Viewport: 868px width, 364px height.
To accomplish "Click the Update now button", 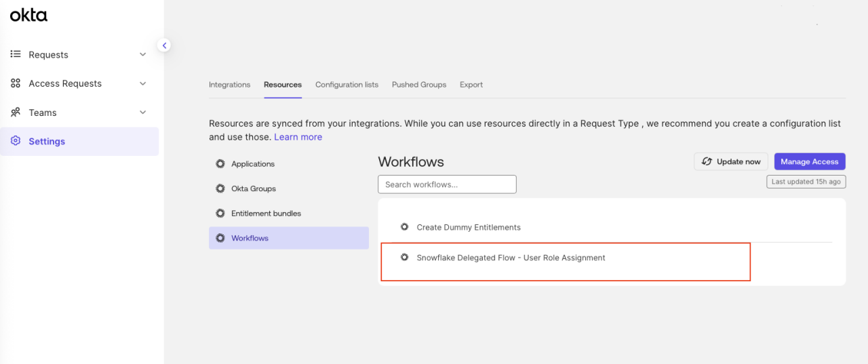I will coord(731,161).
